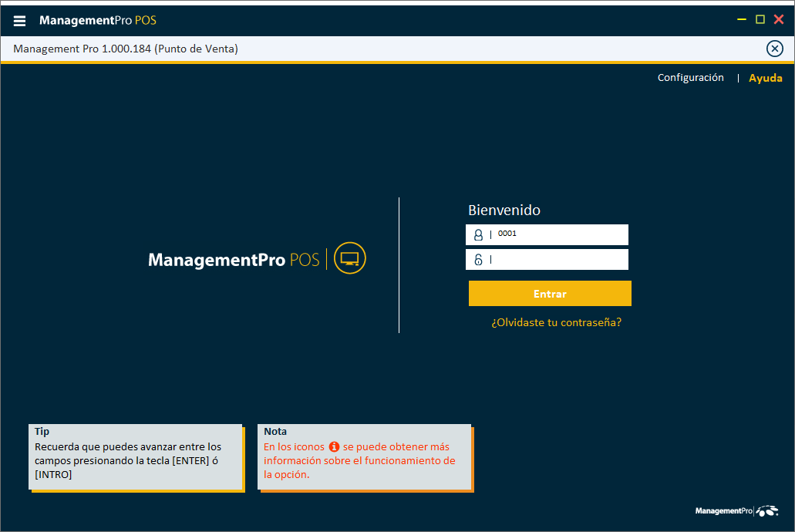Click the Nota box title

tap(275, 432)
